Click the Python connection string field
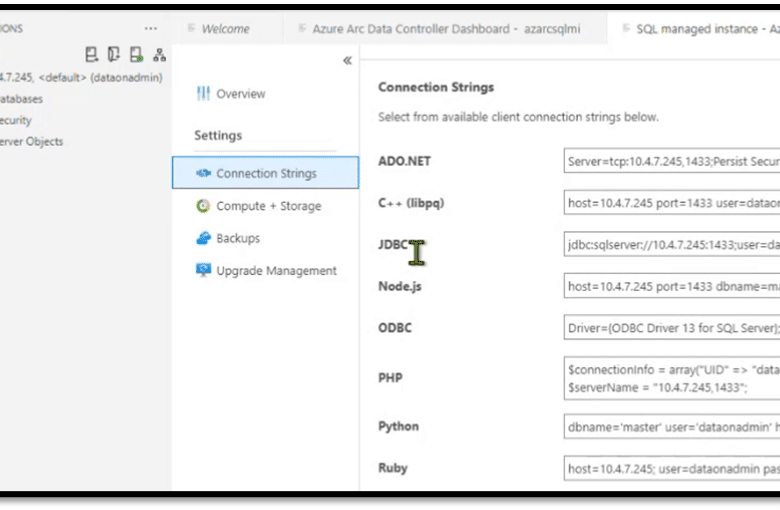780x510 pixels. [x=672, y=427]
